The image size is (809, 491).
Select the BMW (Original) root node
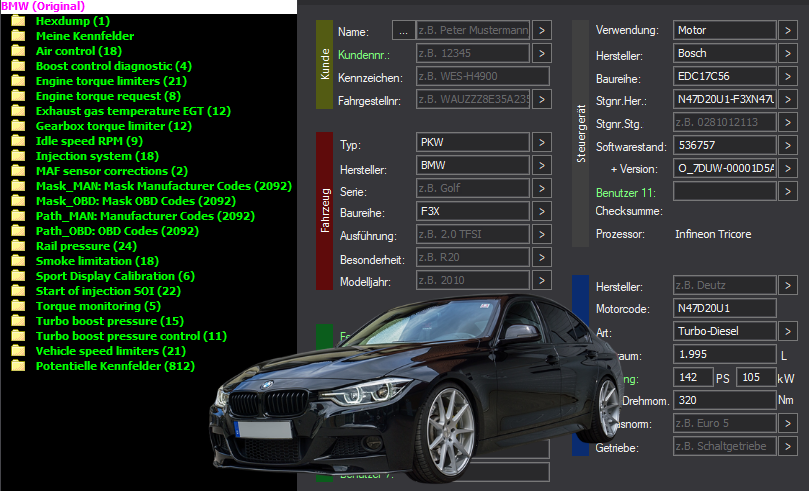click(x=43, y=6)
